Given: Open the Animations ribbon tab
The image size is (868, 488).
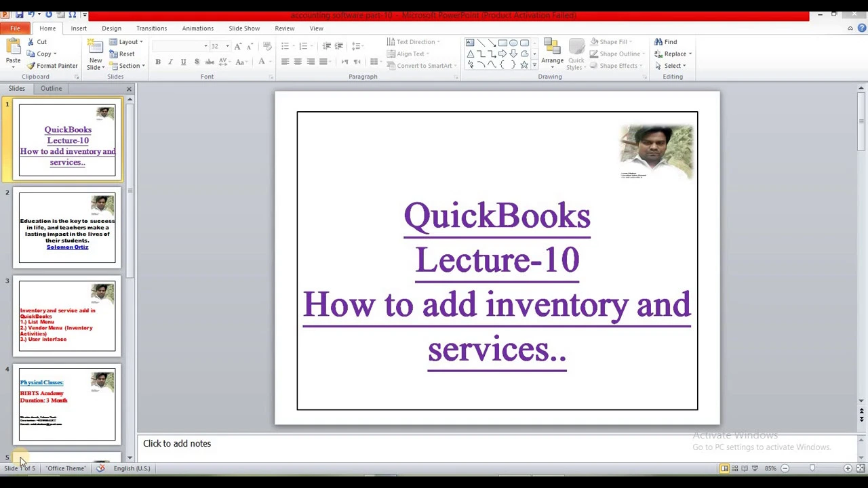Looking at the screenshot, I should point(197,28).
